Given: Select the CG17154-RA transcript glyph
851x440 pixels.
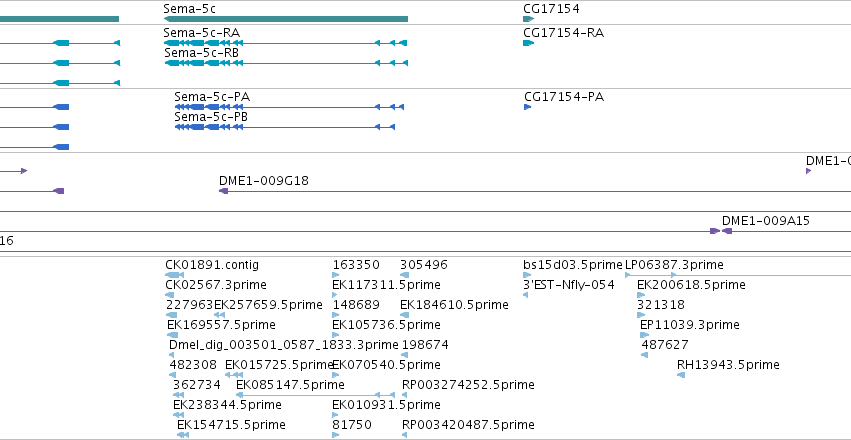Looking at the screenshot, I should (529, 43).
